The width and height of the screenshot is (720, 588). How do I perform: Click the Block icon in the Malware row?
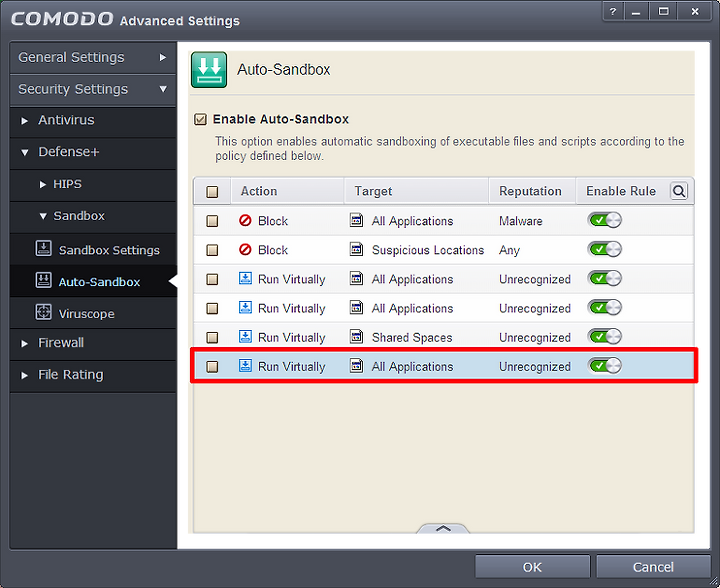coord(245,221)
